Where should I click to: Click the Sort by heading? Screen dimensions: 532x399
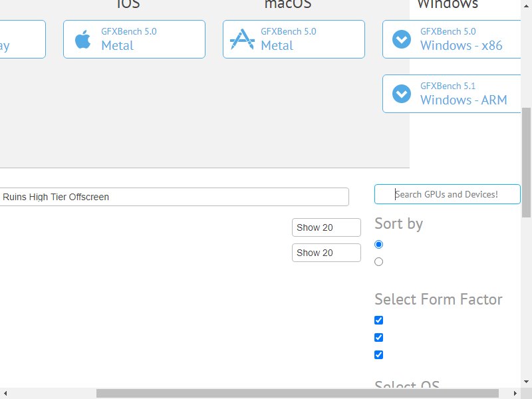pos(398,224)
